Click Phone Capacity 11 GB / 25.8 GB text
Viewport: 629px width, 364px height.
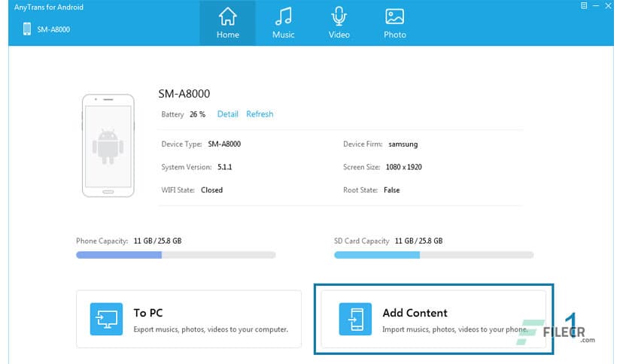[x=157, y=241]
